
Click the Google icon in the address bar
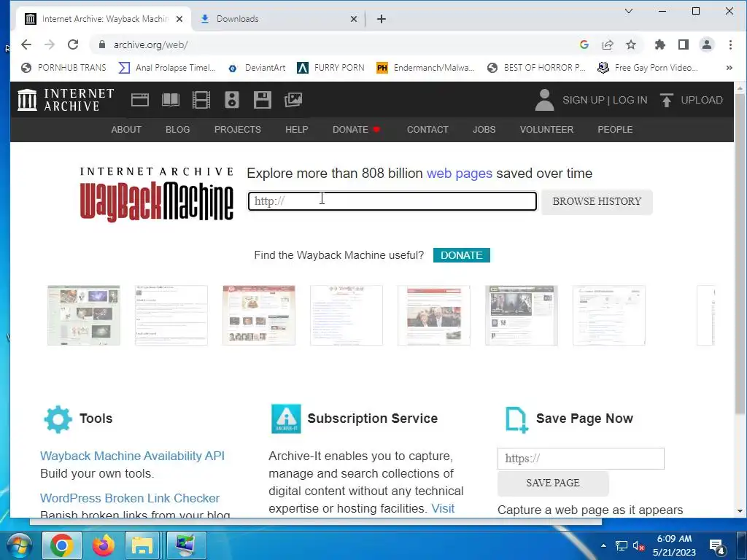(584, 44)
